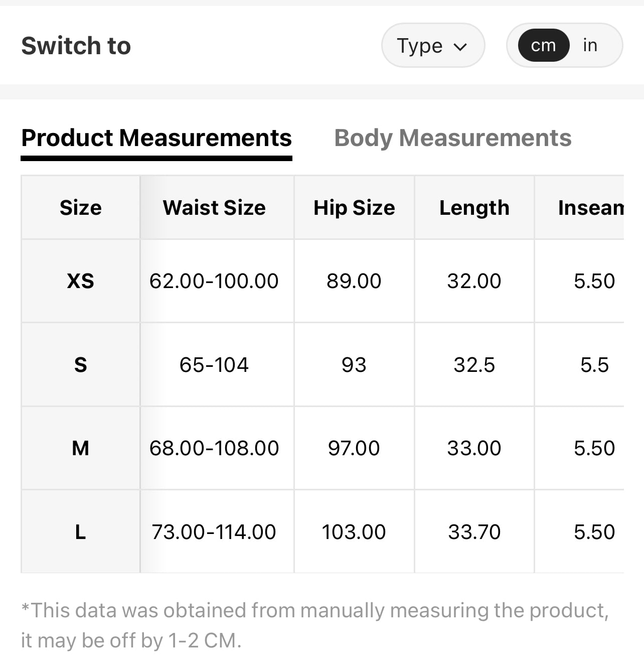Select the M size row label

click(x=81, y=448)
